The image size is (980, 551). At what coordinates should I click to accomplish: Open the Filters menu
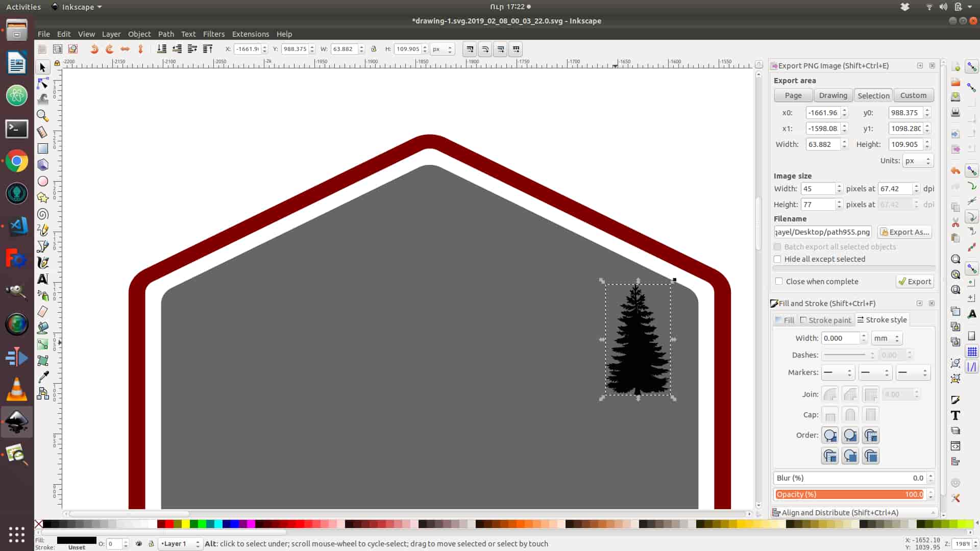coord(213,34)
